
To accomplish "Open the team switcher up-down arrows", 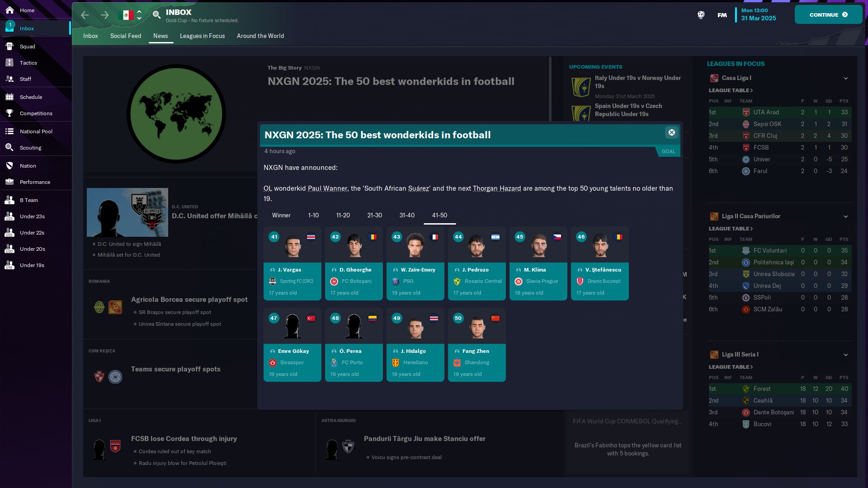I will pyautogui.click(x=139, y=15).
